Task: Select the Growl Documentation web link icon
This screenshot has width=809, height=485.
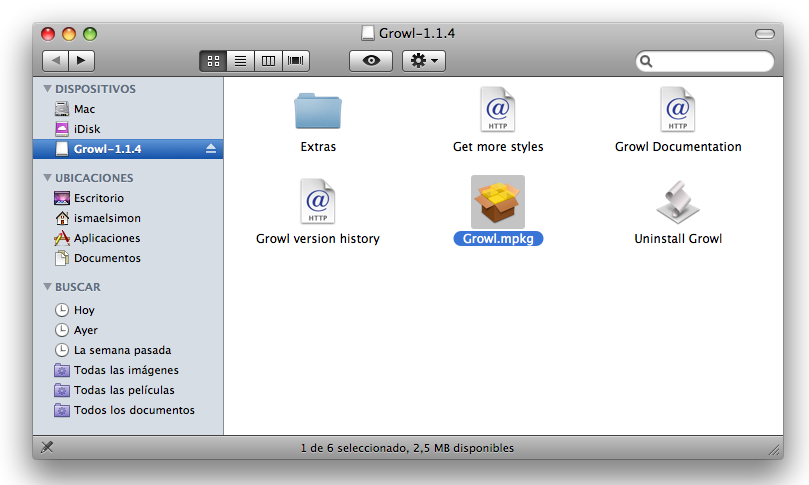Action: tap(678, 109)
